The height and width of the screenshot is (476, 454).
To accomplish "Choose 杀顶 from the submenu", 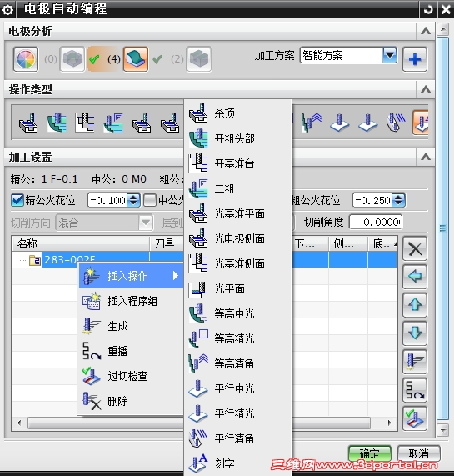I will click(237, 113).
